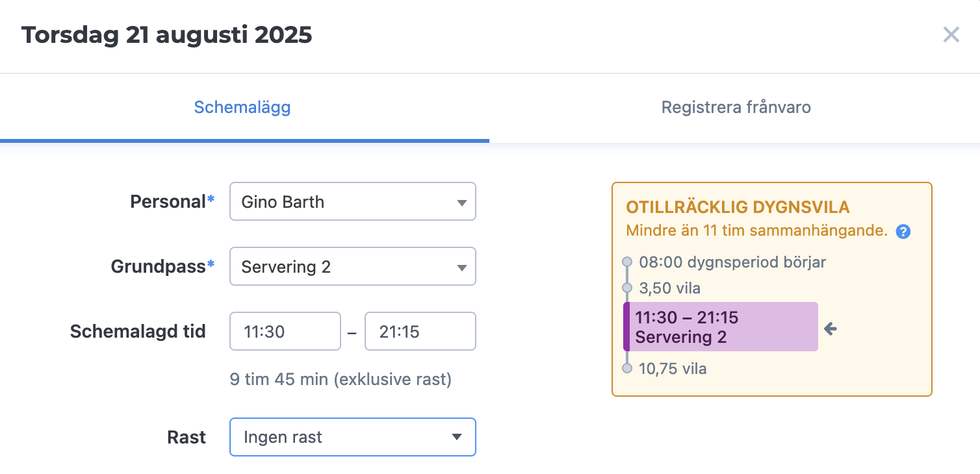The width and height of the screenshot is (980, 474).
Task: Open the Registrera frånvaro tab
Action: (736, 107)
